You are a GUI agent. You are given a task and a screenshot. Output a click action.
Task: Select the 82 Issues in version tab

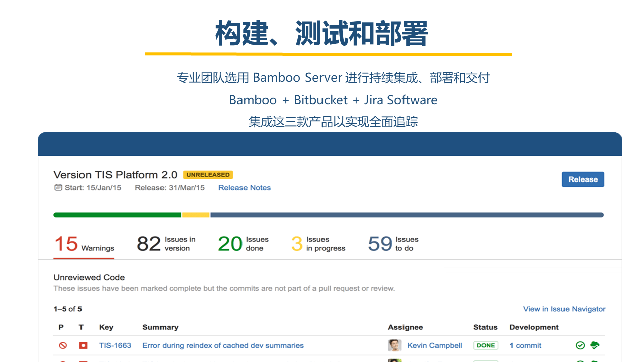click(167, 244)
